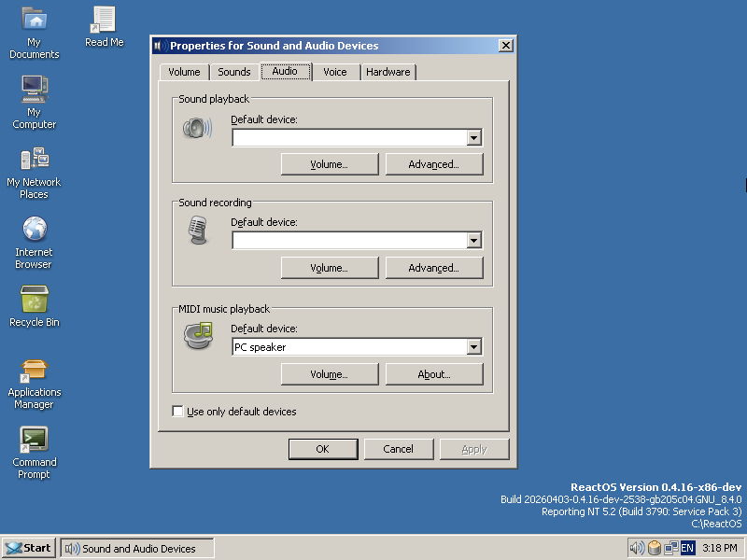The image size is (747, 560).
Task: Select the My Network Places icon
Action: (34, 174)
